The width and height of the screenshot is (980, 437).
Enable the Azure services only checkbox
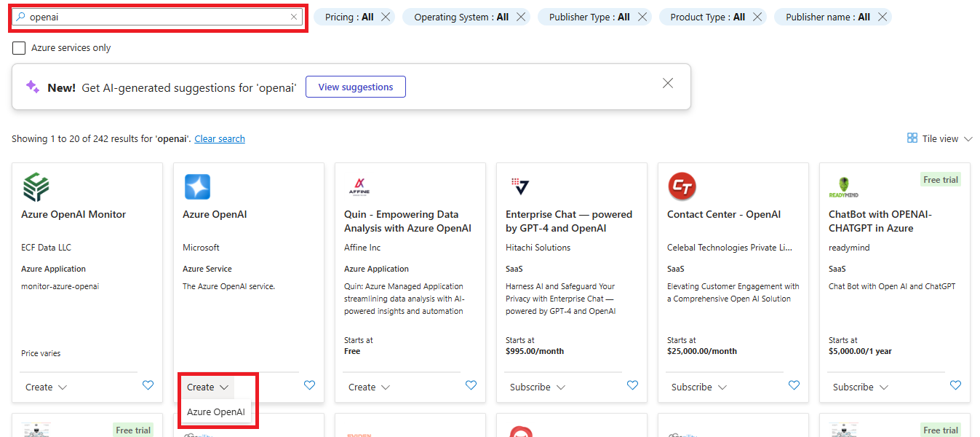[x=18, y=47]
